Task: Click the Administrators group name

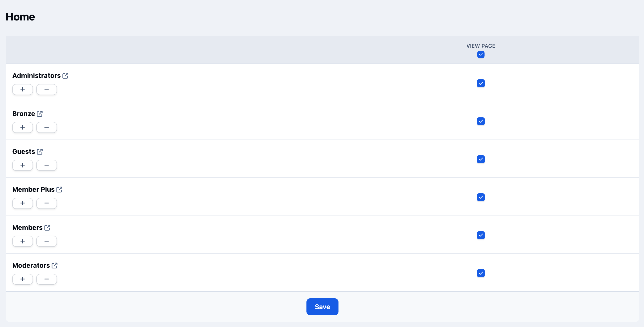Action: click(37, 76)
